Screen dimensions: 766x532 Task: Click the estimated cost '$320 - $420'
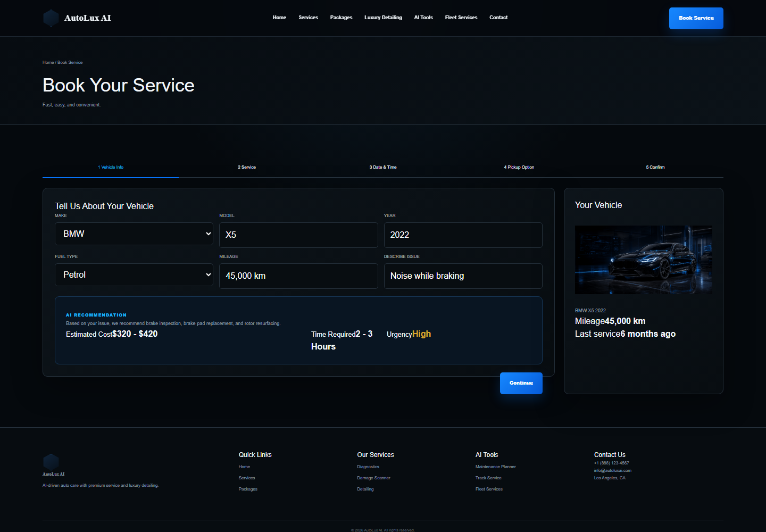point(135,334)
